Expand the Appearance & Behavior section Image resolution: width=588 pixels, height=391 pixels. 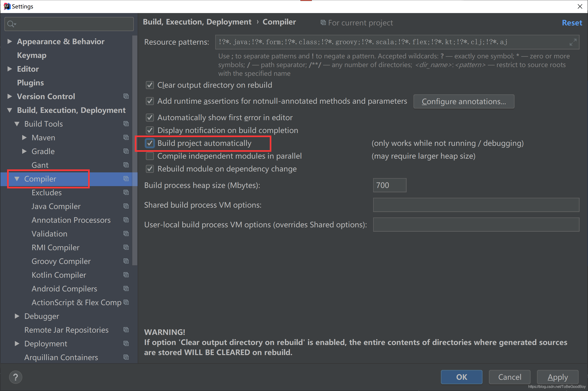click(x=9, y=41)
